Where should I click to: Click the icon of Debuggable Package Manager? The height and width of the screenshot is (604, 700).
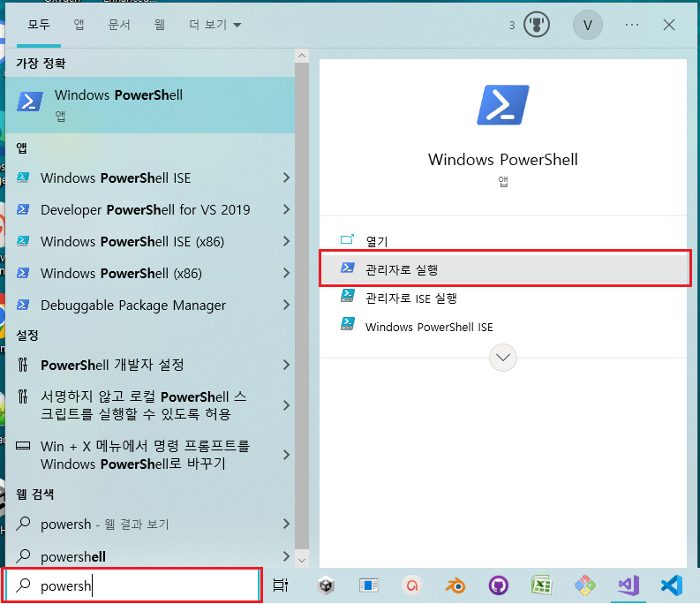pos(23,305)
